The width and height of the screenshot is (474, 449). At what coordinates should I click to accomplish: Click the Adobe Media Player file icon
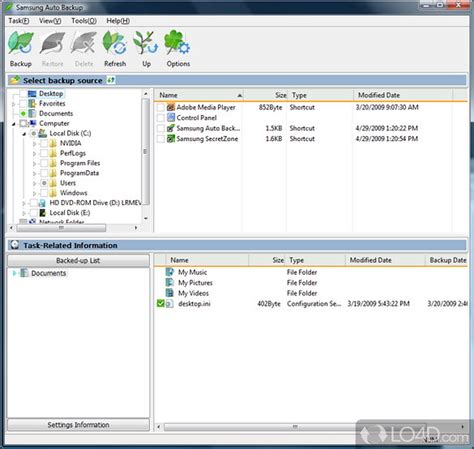tap(171, 107)
